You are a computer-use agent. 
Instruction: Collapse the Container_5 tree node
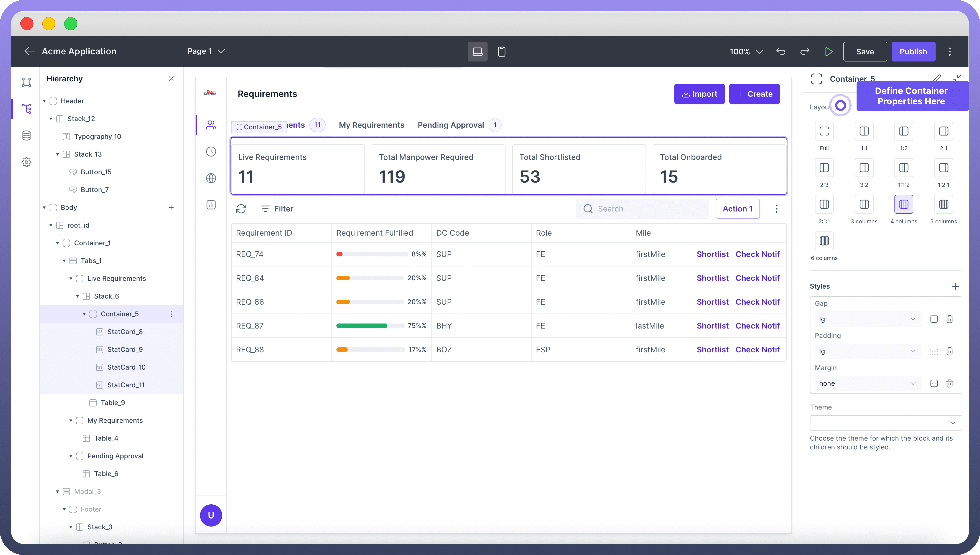[x=84, y=314]
